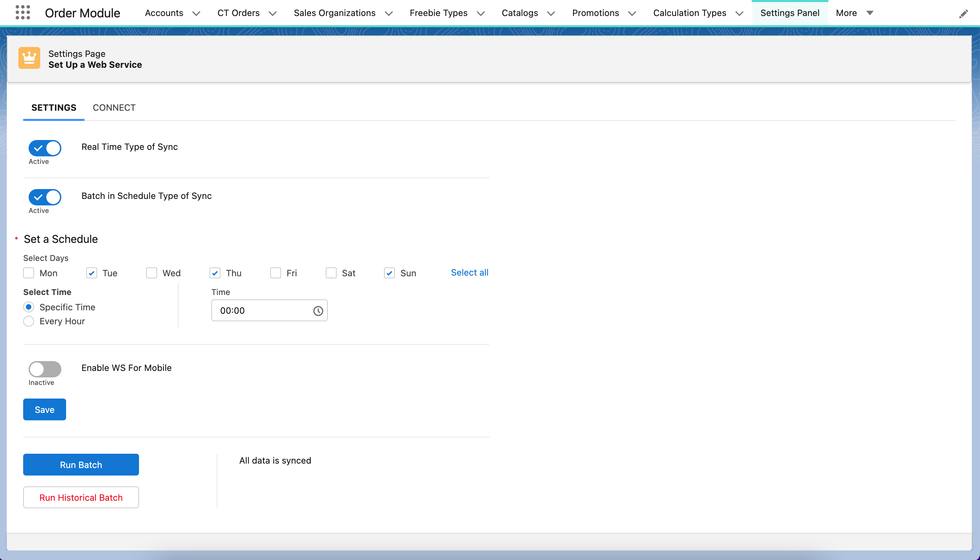Navigate to Calculation Types in the menu
This screenshot has height=560, width=980.
689,13
